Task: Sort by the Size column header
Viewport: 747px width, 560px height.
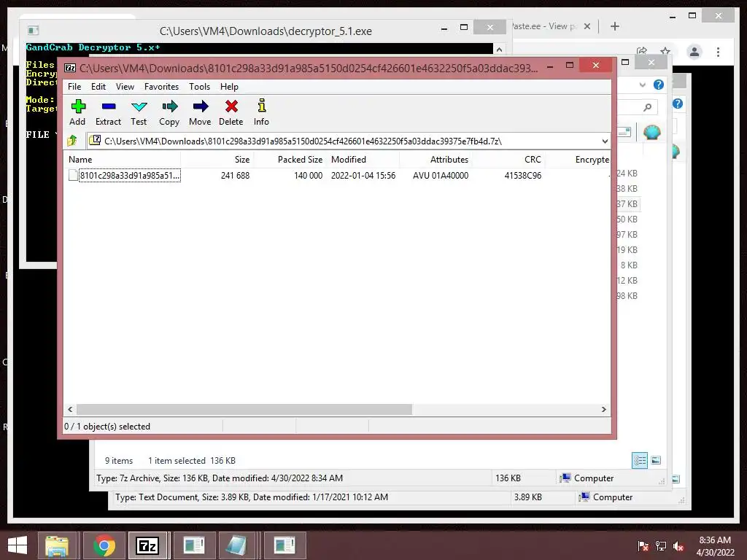Action: pyautogui.click(x=217, y=160)
